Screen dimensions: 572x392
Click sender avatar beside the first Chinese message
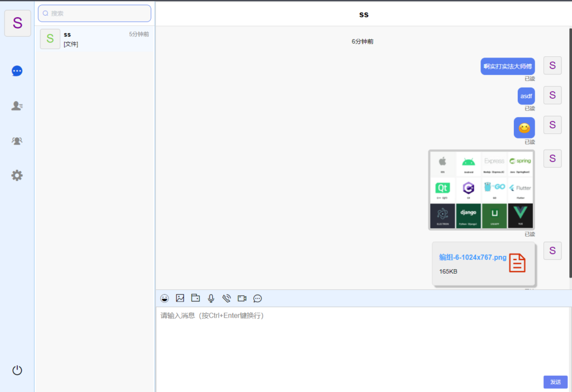(x=552, y=66)
